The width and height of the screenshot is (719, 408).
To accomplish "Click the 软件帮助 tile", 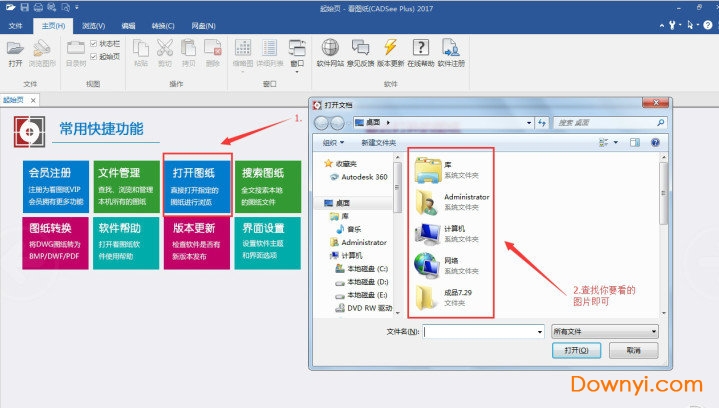I will (x=126, y=243).
